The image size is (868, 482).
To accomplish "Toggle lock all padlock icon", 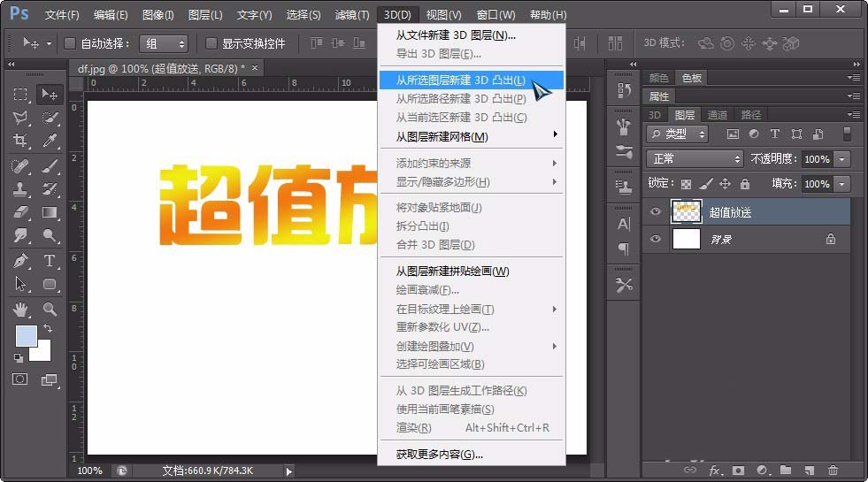I will 745,183.
